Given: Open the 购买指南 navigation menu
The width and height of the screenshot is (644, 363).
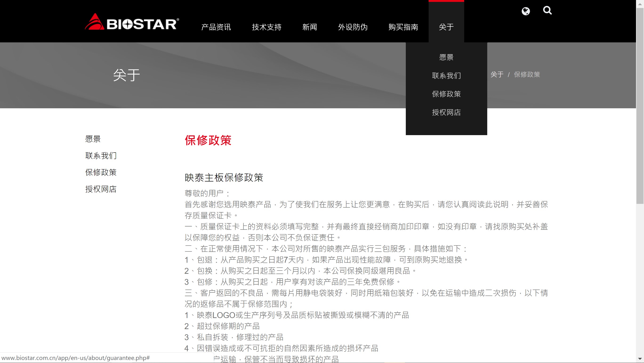Looking at the screenshot, I should click(x=403, y=27).
